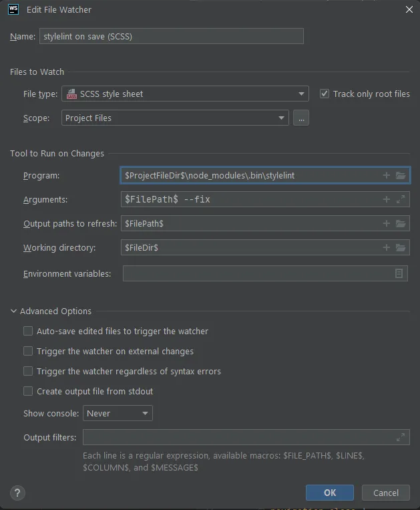Click the Cancel button
This screenshot has height=510, width=420.
point(386,493)
